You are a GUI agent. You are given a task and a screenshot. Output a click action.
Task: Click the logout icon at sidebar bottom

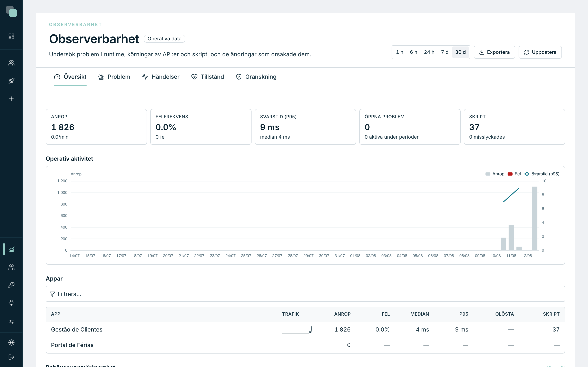click(x=11, y=357)
